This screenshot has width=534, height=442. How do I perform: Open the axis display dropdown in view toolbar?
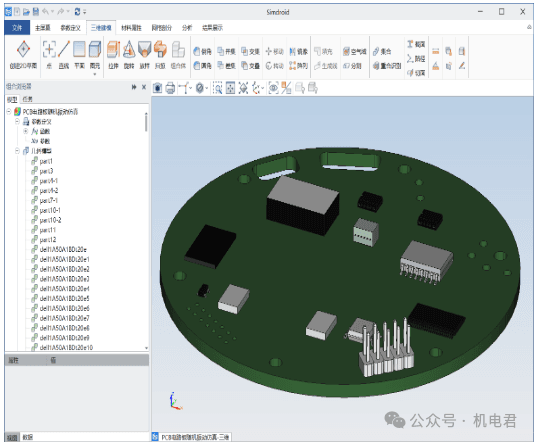(x=190, y=88)
